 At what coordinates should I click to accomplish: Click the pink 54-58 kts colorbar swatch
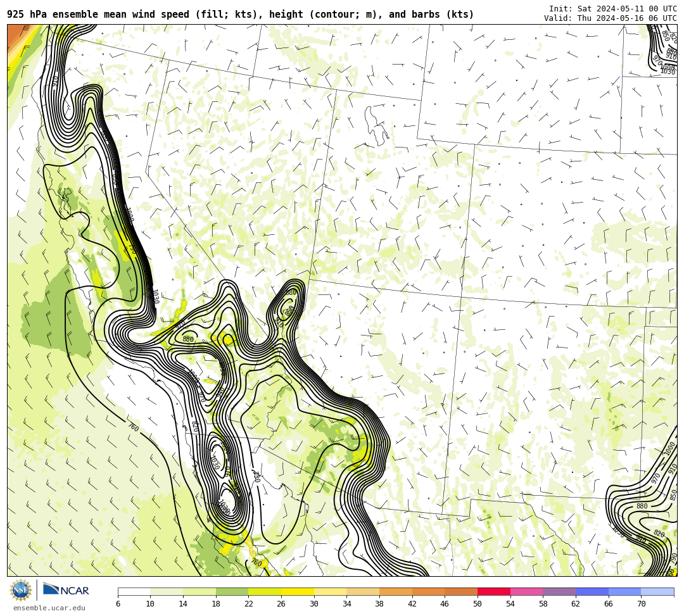(x=526, y=591)
